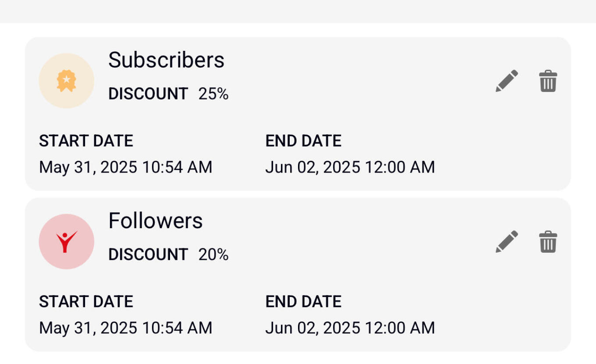The height and width of the screenshot is (364, 596).
Task: Select the 20% discount value
Action: click(213, 254)
